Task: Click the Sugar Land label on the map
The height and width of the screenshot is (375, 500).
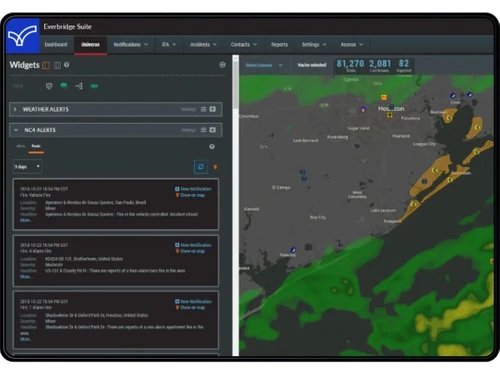Action: (358, 128)
